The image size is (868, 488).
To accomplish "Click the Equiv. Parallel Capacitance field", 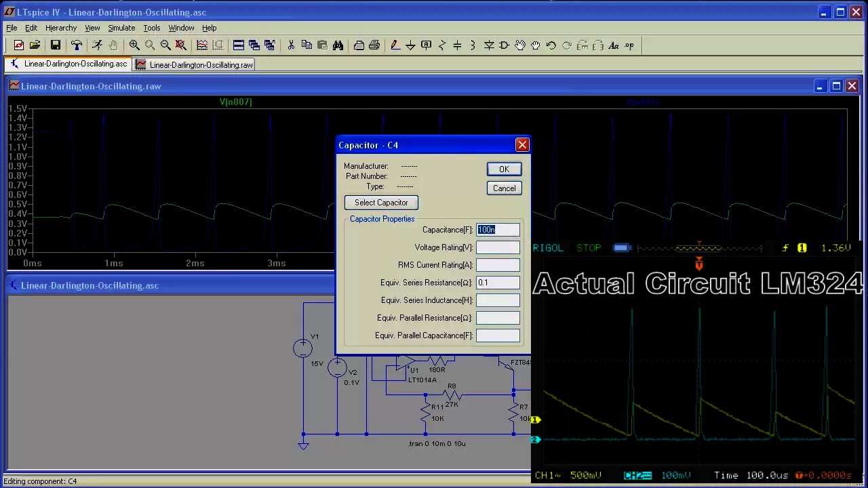I will [x=498, y=335].
